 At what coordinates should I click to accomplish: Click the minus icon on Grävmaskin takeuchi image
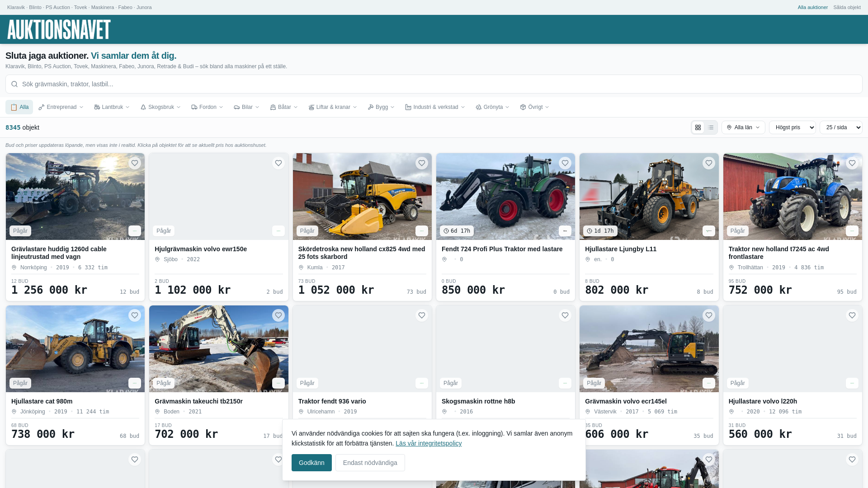point(278,383)
